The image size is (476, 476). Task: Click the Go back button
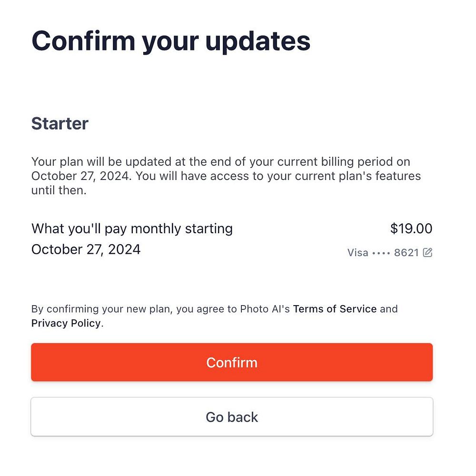coord(232,417)
